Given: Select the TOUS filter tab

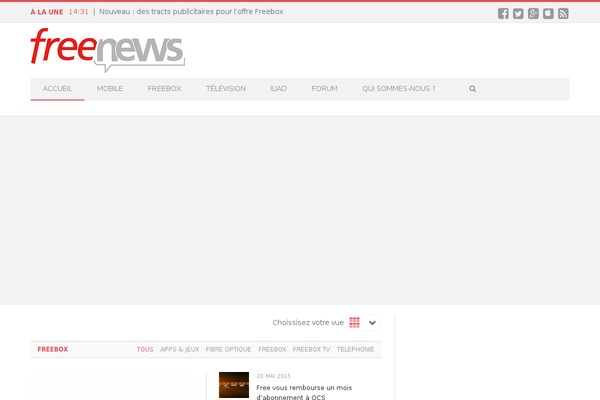Looking at the screenshot, I should coord(145,349).
